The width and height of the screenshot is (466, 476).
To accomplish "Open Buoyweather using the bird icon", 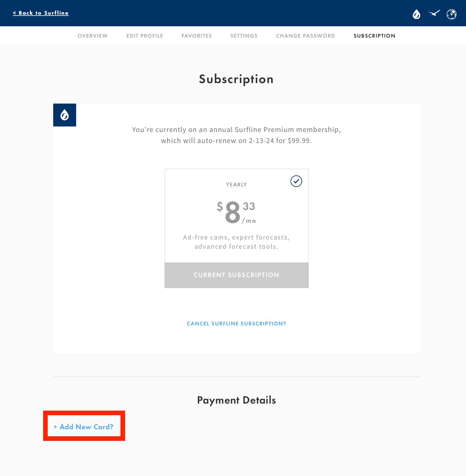I will coord(434,14).
